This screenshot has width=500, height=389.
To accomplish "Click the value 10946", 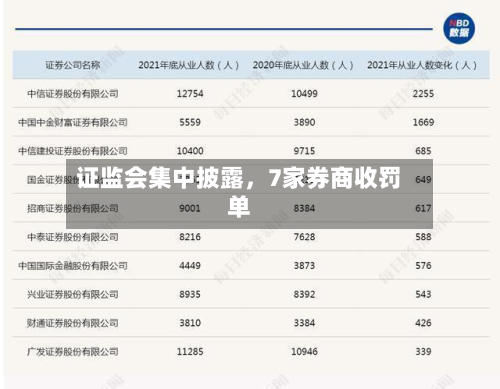I will (x=304, y=352).
